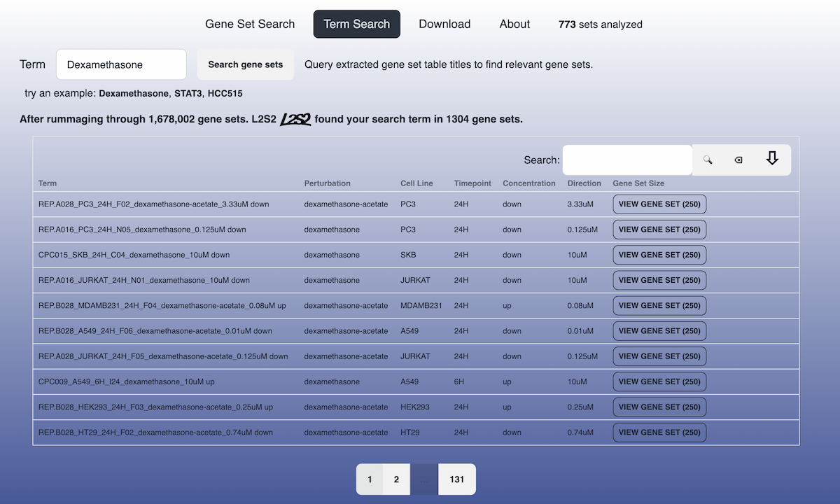
Task: Open the About page
Action: (514, 24)
